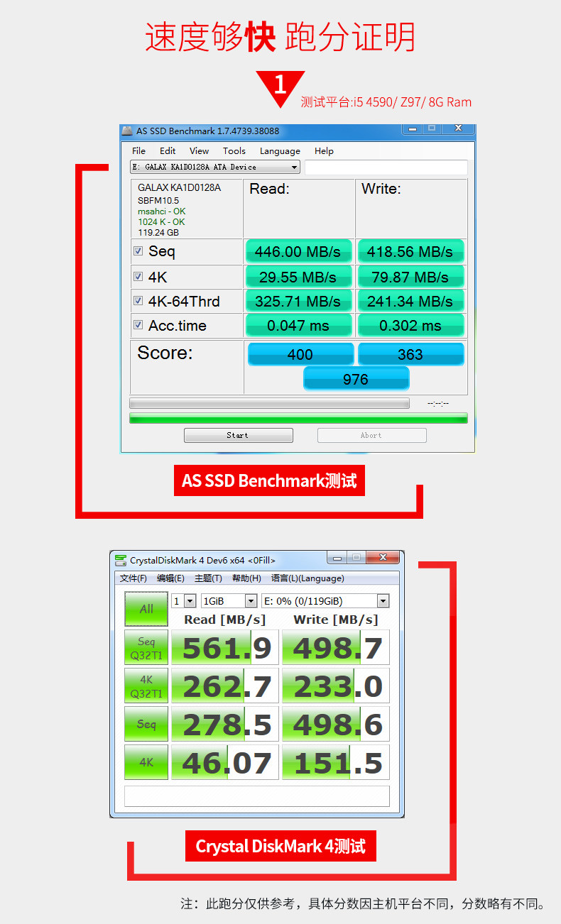
Task: Click the read score 400
Action: click(300, 355)
